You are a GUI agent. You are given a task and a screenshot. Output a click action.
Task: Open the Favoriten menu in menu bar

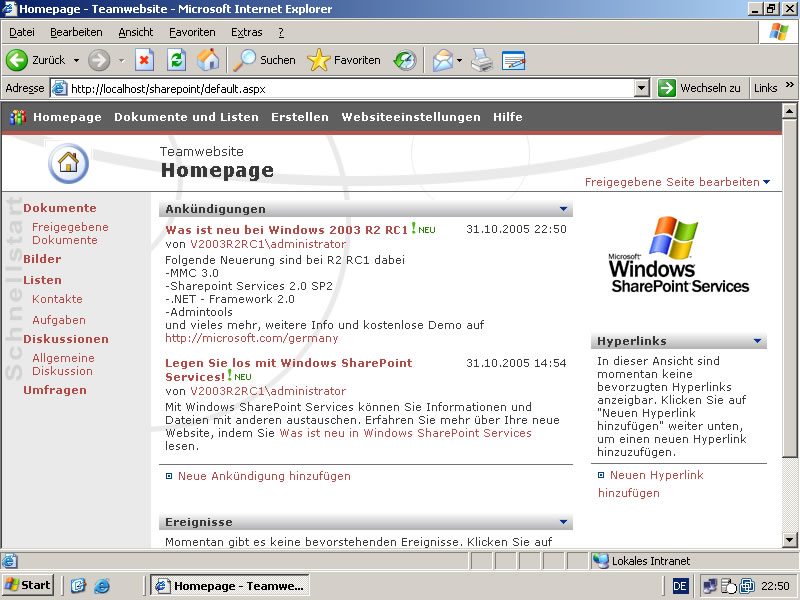[192, 32]
